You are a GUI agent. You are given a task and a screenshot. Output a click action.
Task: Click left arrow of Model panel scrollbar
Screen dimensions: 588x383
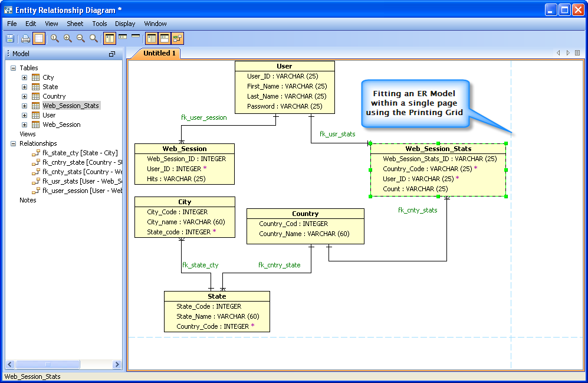(x=10, y=364)
